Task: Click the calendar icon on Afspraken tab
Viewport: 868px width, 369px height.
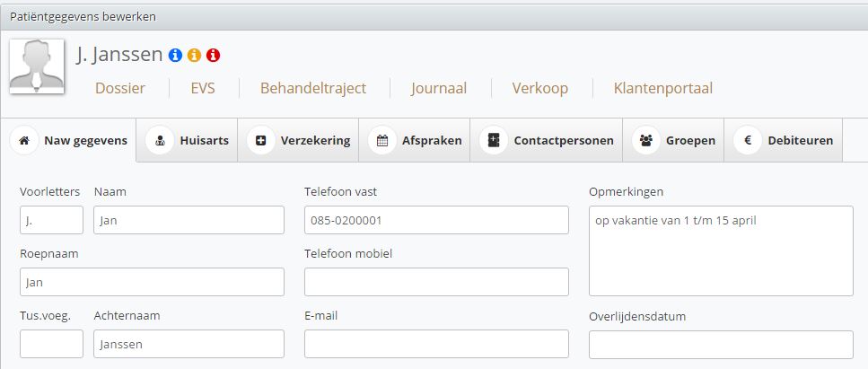Action: (382, 141)
